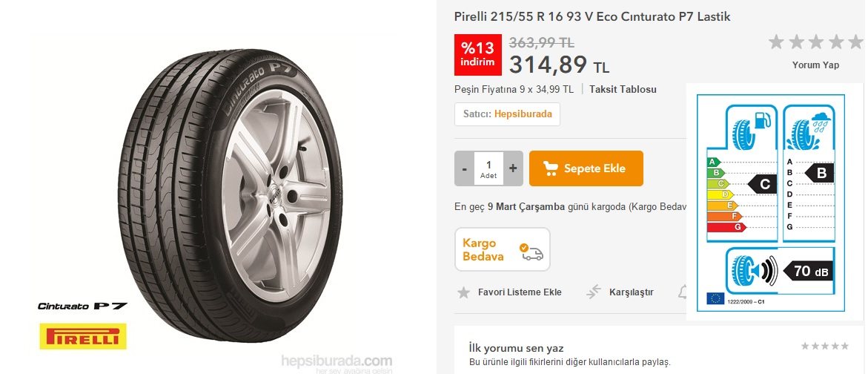Click the Favori Listeme Ekle link

click(520, 292)
